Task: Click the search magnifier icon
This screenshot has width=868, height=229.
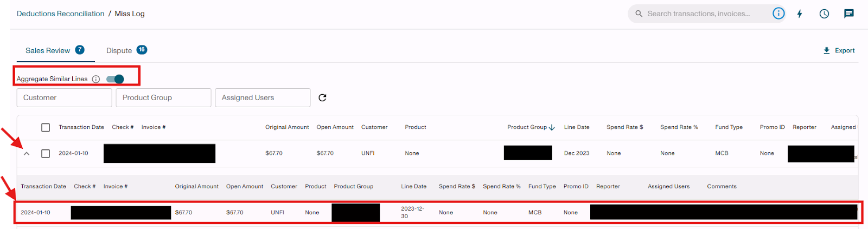Action: (x=639, y=14)
